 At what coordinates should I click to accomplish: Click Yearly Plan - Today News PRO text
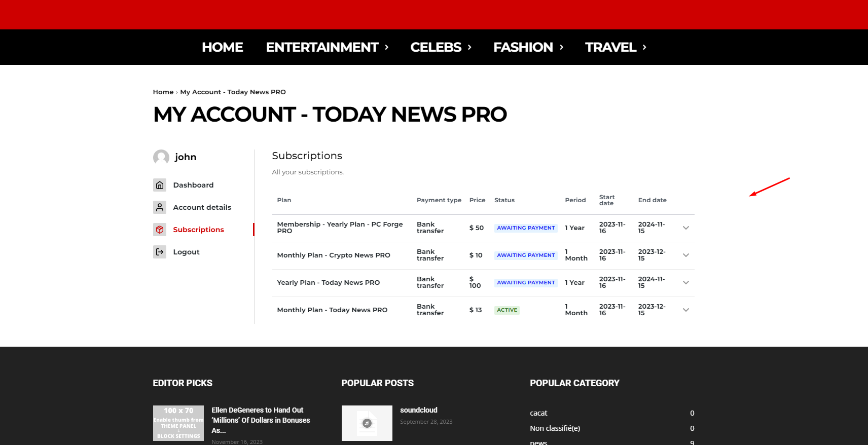pos(329,283)
